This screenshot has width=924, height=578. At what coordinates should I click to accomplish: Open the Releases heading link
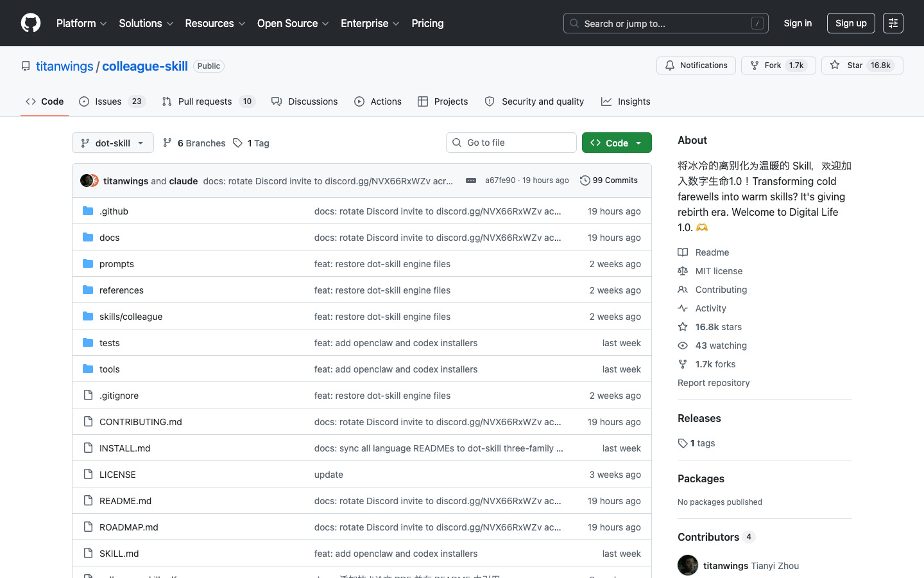pyautogui.click(x=699, y=418)
